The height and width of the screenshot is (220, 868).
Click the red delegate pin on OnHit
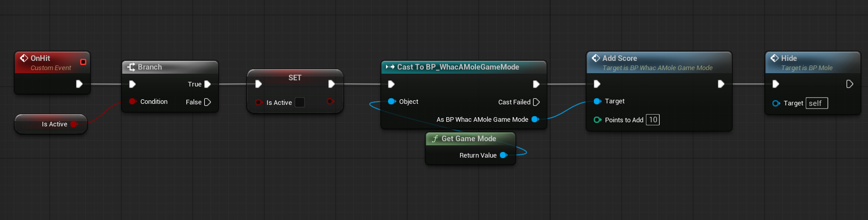pos(83,62)
